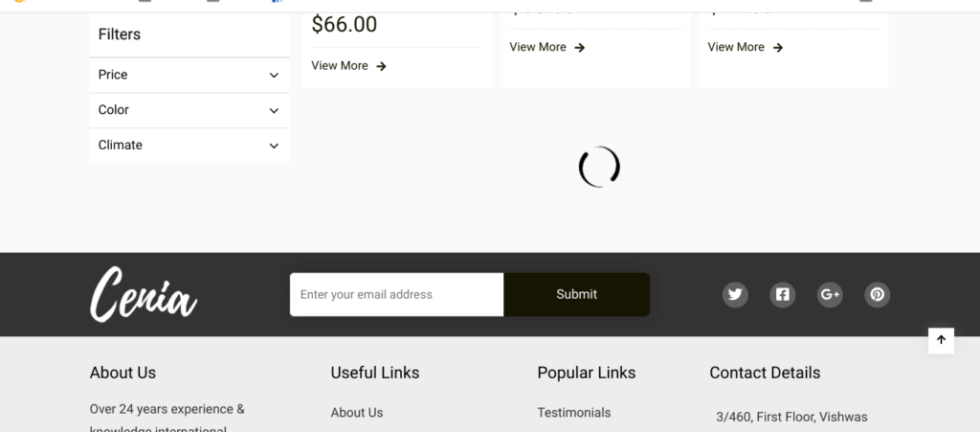Focus the email address input field
This screenshot has width=980, height=432.
tap(397, 294)
